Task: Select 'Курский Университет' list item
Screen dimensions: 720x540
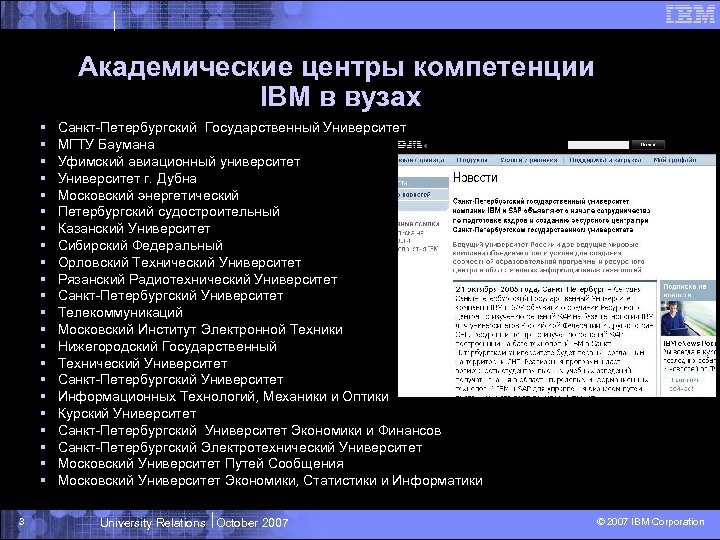Action: click(x=127, y=413)
